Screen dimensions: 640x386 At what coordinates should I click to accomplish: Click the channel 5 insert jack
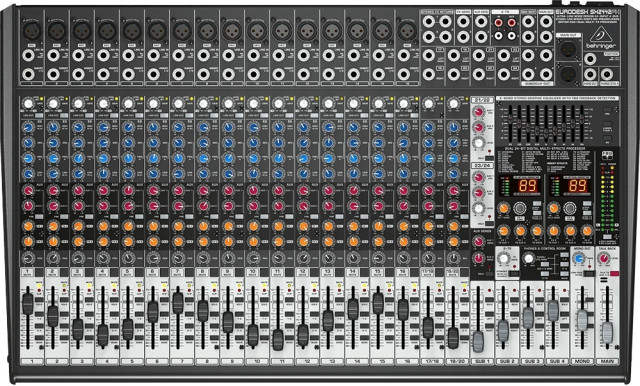(128, 74)
